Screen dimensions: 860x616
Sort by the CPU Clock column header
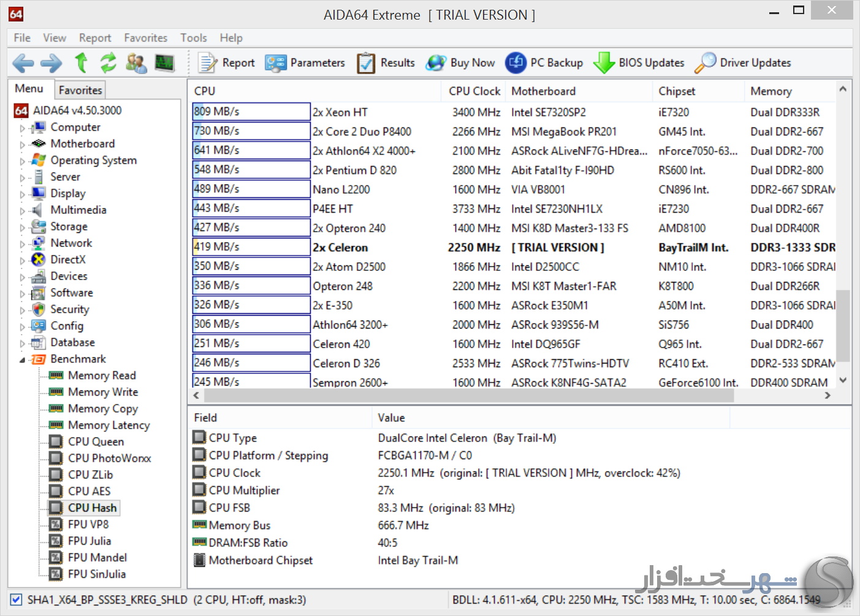474,91
